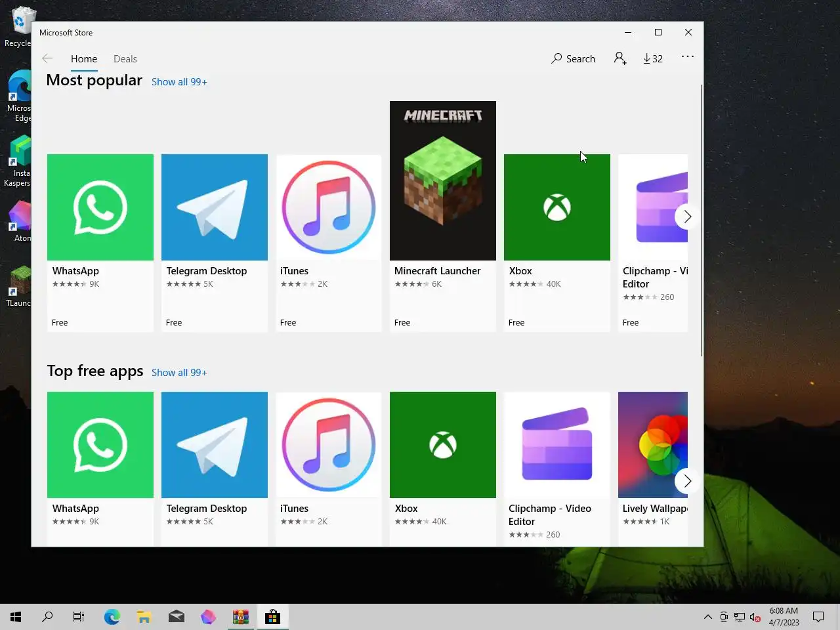The image size is (840, 630).
Task: Open WhatsApp tile in Most popular
Action: (x=100, y=243)
